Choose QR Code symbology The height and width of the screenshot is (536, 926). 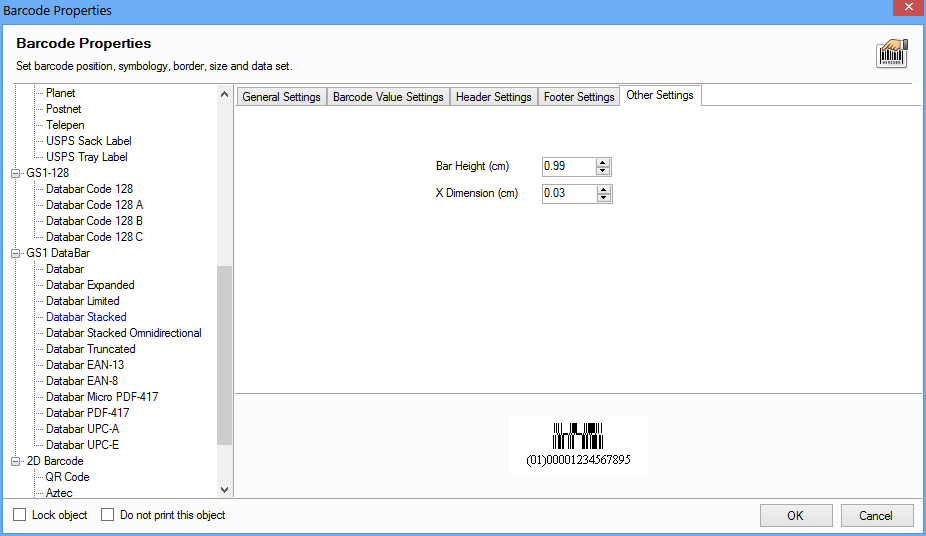click(67, 476)
